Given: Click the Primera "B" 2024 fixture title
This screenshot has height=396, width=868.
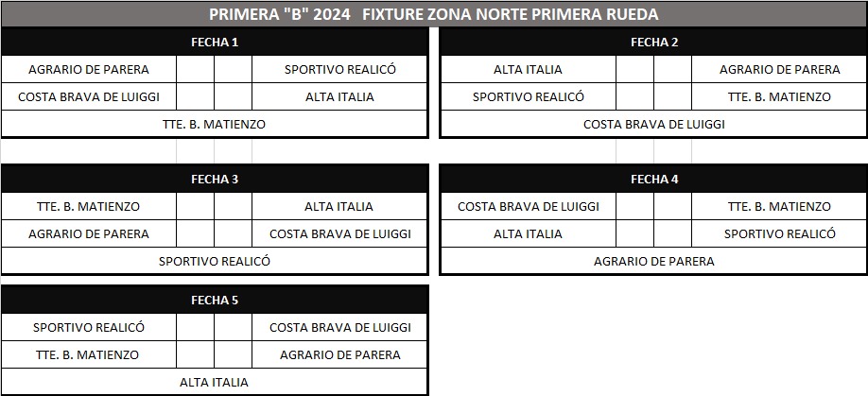Looking at the screenshot, I should [x=433, y=13].
